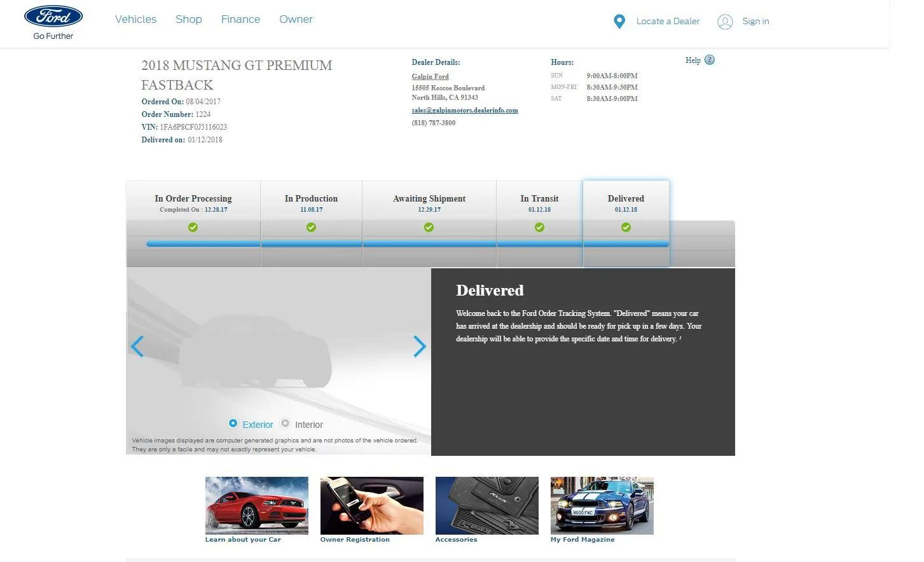Click the Locate a Dealer link
The height and width of the screenshot is (562, 924).
pos(668,22)
